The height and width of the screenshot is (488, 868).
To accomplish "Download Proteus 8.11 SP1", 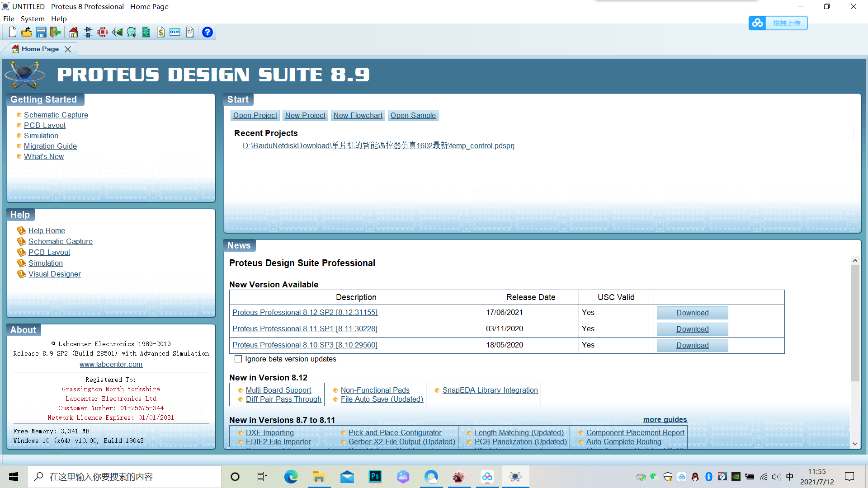I will tap(692, 329).
